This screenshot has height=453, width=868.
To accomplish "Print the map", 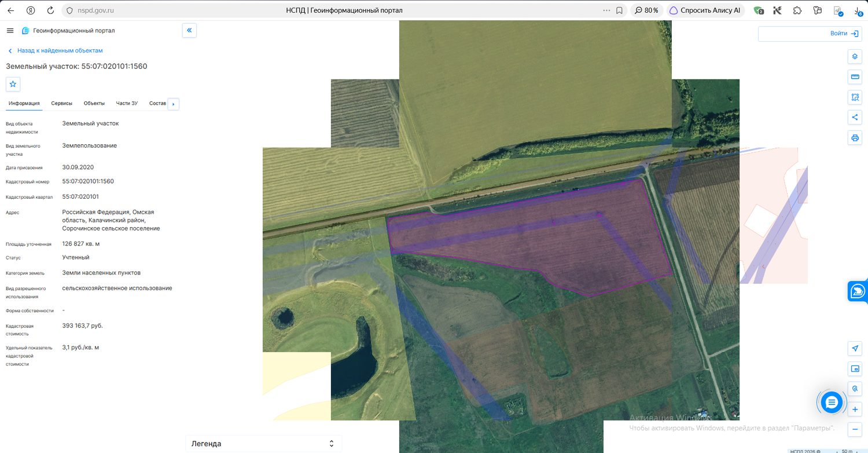I will pos(855,138).
